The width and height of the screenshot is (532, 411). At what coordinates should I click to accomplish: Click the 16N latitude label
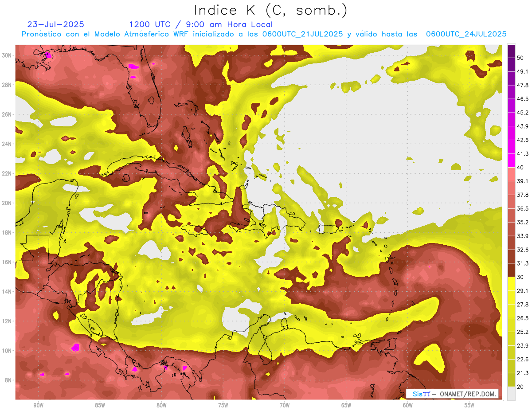pos(6,262)
